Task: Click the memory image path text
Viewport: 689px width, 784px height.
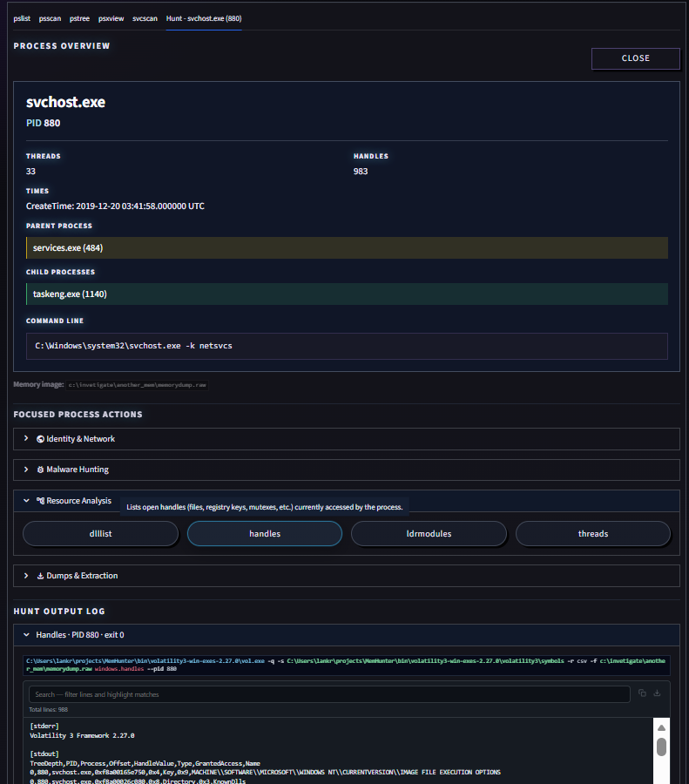Action: tap(137, 385)
